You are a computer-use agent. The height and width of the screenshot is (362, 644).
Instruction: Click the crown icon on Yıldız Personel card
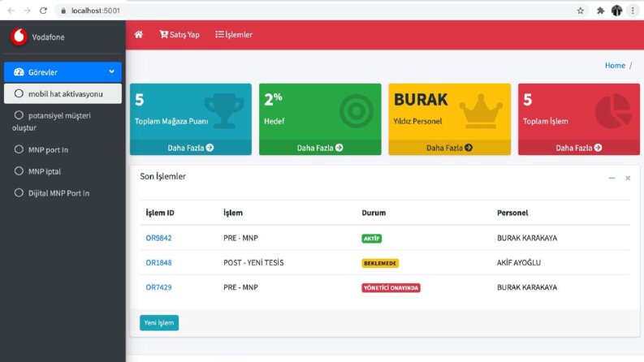point(481,111)
